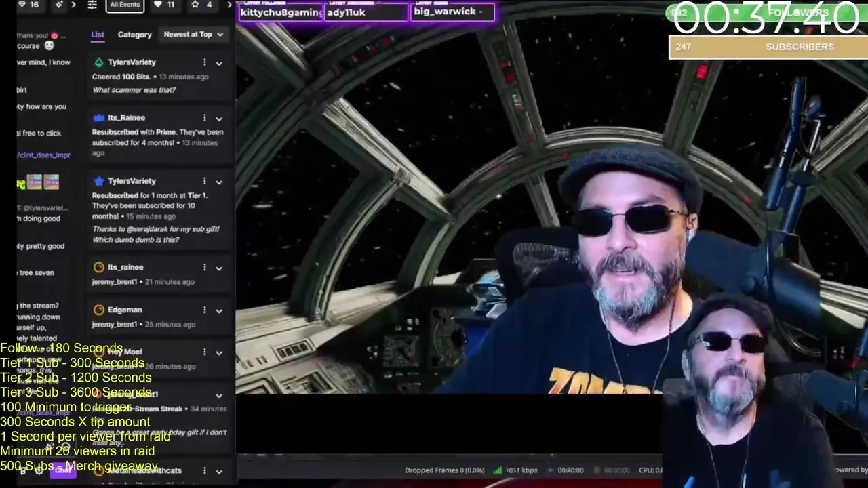Click latest follower label kittychu8gaming
The width and height of the screenshot is (868, 488).
281,12
